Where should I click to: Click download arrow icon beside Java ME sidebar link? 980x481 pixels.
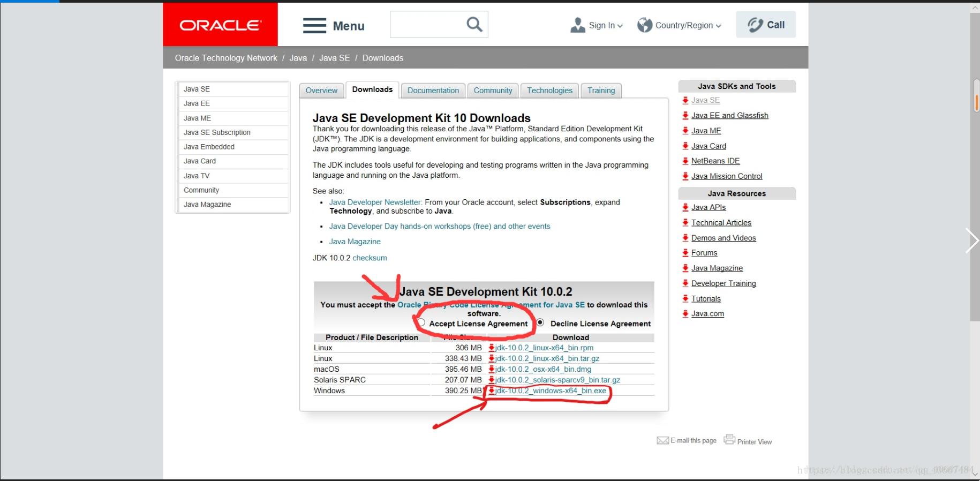pyautogui.click(x=685, y=131)
